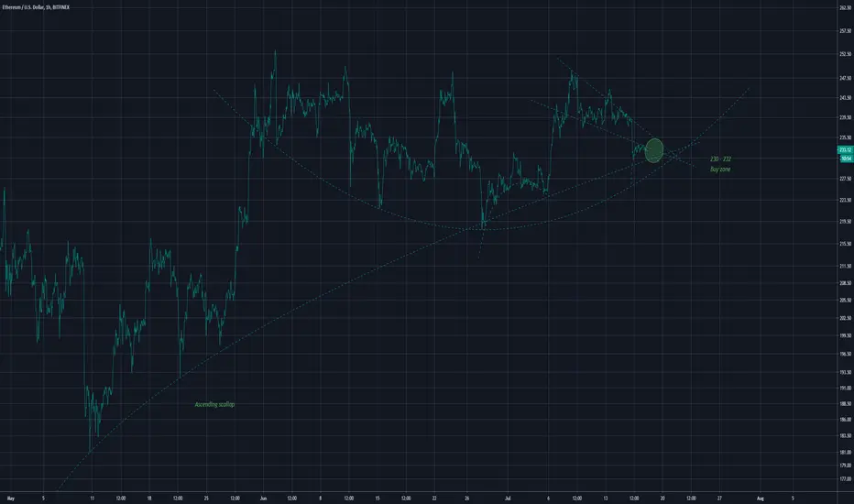The image size is (854, 504).
Task: Click the bar countdown label under the current price tag
Action: point(845,159)
